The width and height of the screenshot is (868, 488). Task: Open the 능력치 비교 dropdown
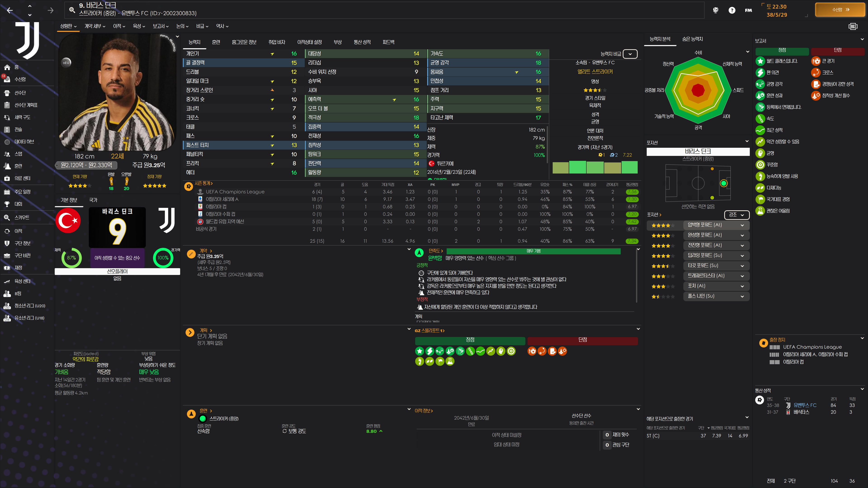[630, 54]
